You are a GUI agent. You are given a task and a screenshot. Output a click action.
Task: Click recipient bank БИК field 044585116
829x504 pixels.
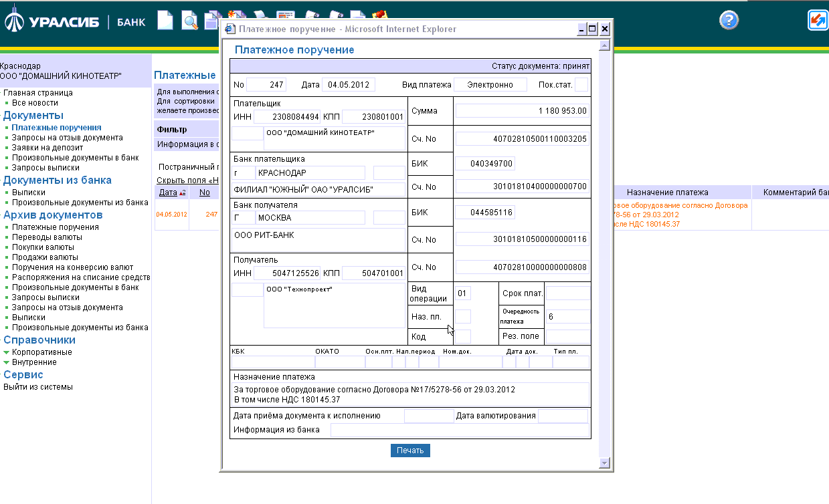484,213
